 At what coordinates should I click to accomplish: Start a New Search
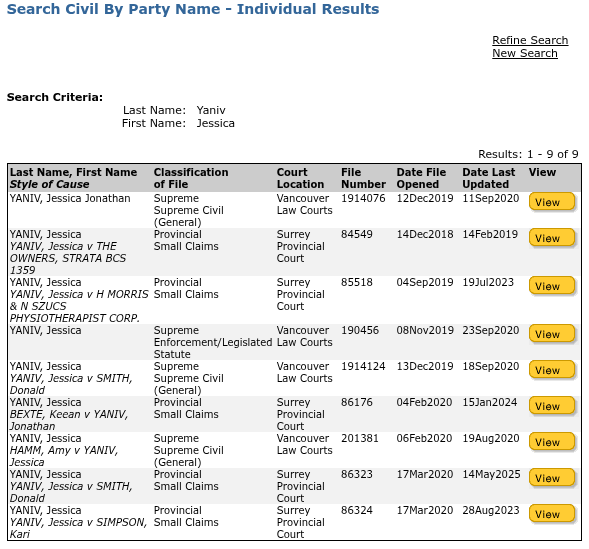(525, 53)
